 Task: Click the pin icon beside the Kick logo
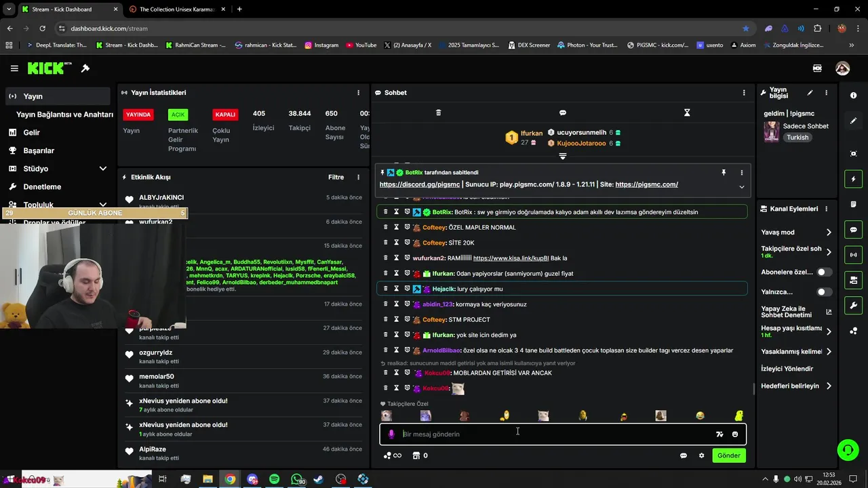coord(85,68)
